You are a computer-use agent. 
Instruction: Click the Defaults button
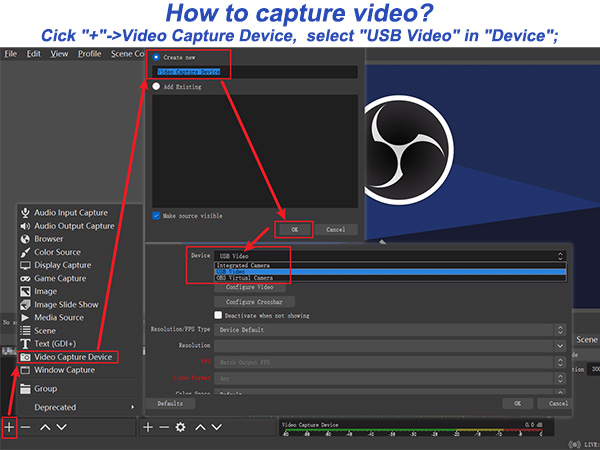(170, 403)
